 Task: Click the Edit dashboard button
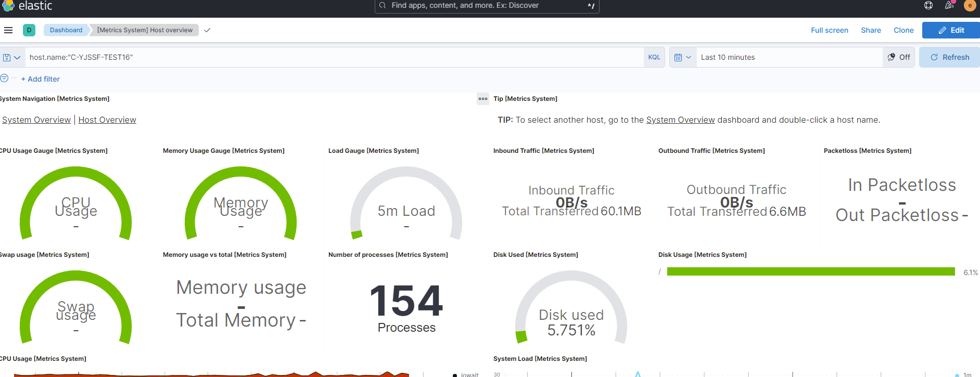click(951, 30)
